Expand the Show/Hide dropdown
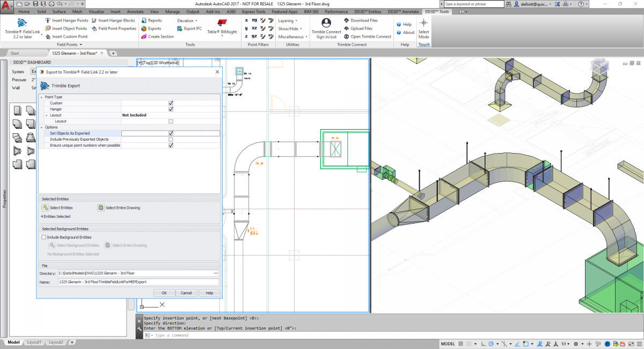The image size is (644, 349). click(287, 28)
